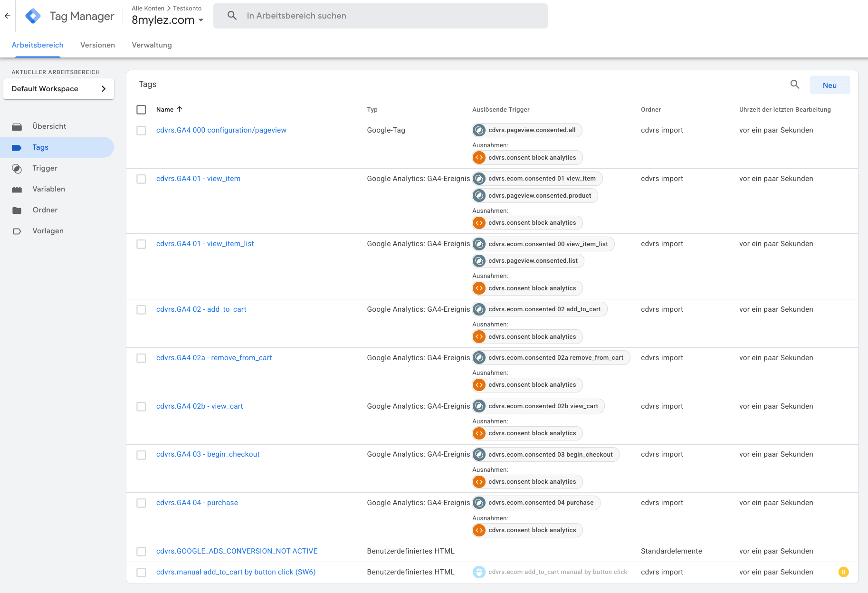The height and width of the screenshot is (593, 868).
Task: Expand the Default Workspace panel
Action: (104, 88)
